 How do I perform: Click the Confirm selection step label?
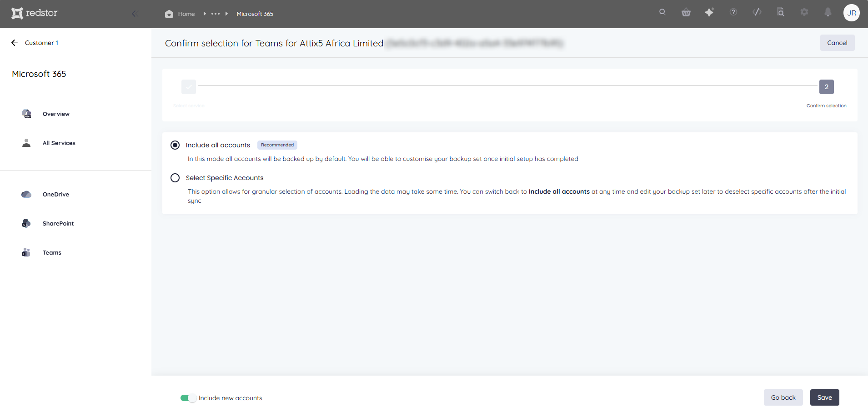click(827, 106)
